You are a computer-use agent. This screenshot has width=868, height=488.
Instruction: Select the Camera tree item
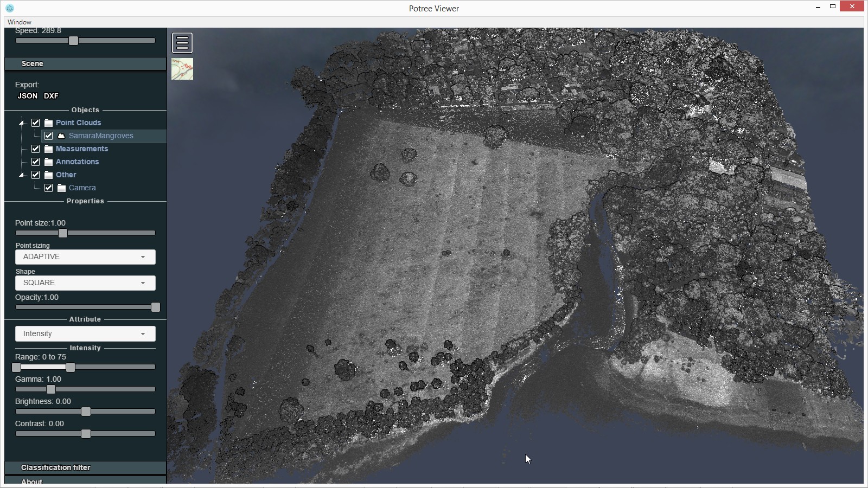click(82, 188)
